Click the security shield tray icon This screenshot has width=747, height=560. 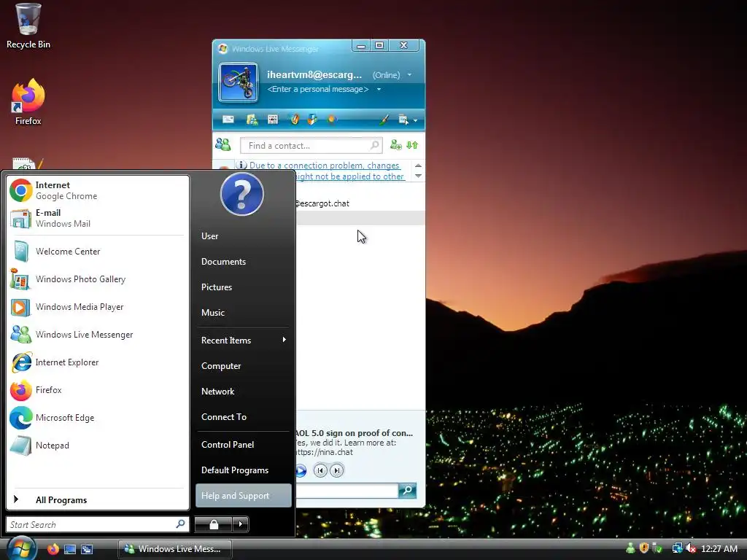(x=643, y=548)
